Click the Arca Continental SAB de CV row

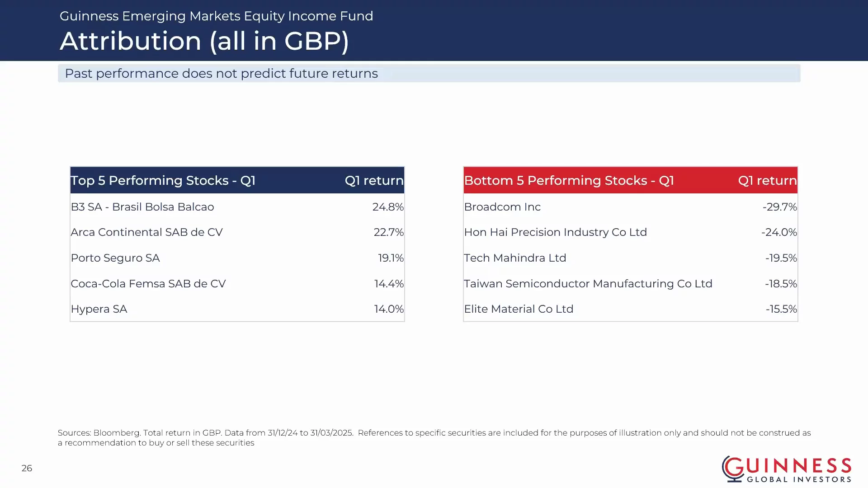[x=237, y=232]
